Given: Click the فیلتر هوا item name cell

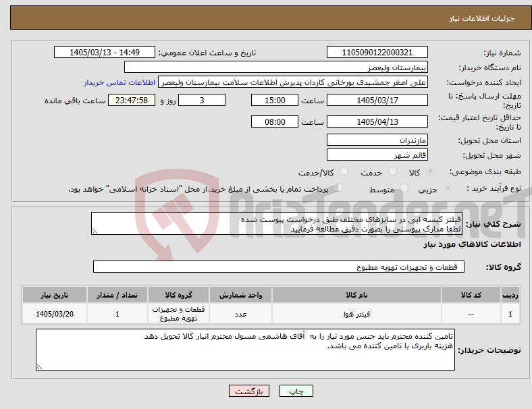Looking at the screenshot, I should pyautogui.click(x=356, y=314).
